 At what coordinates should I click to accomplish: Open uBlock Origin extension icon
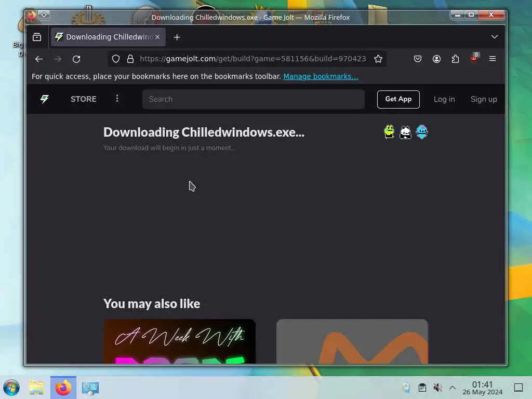[x=474, y=58]
